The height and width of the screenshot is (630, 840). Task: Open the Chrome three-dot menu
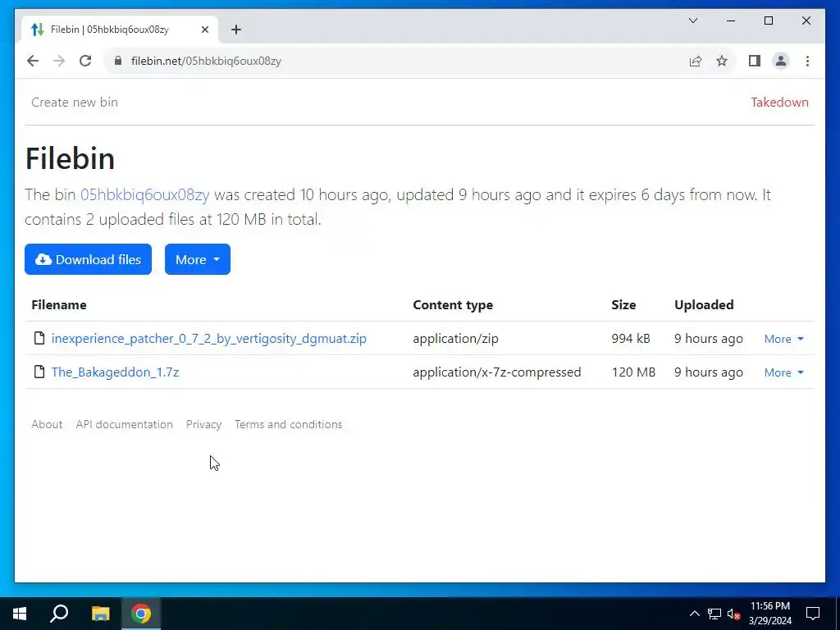[x=807, y=61]
